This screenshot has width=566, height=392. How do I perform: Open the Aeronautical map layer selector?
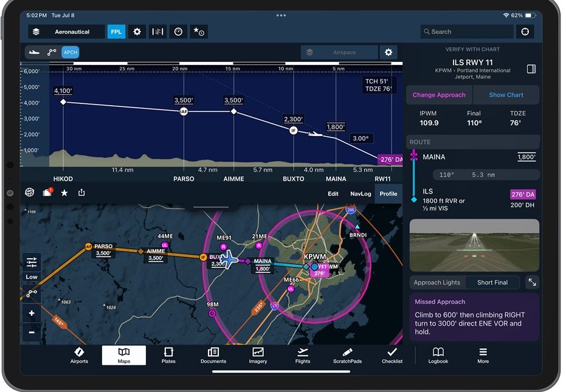(x=66, y=32)
